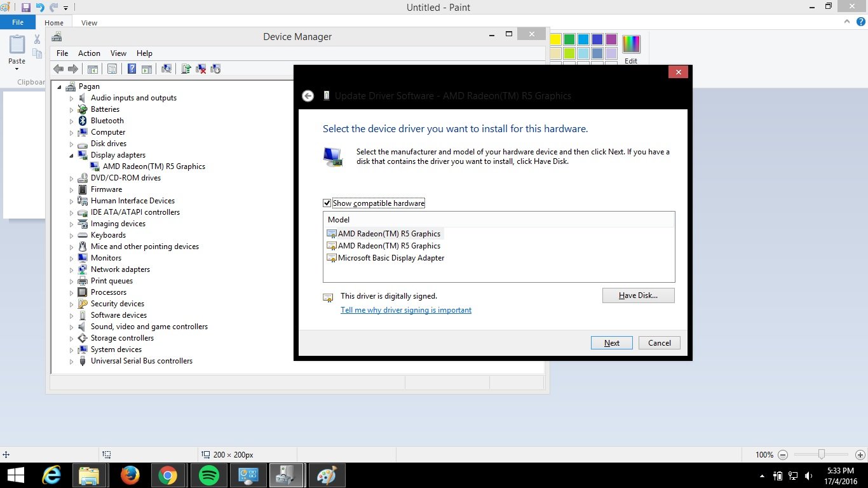Click the Uninstall device icon with red X

coord(201,69)
